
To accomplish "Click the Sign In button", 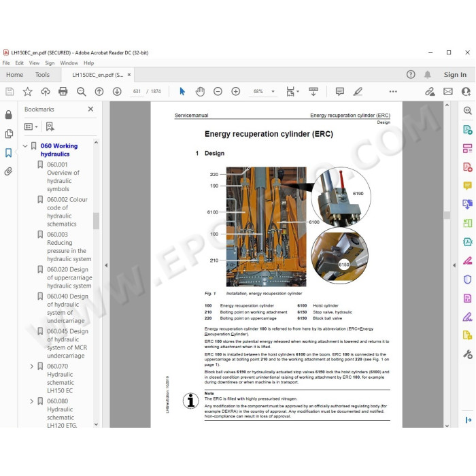I will (x=455, y=75).
